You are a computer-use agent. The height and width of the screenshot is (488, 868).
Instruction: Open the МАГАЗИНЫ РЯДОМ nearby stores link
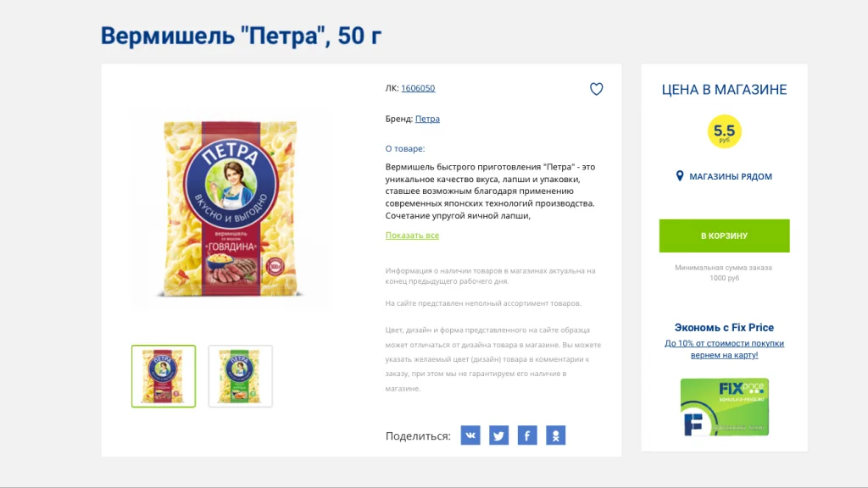730,176
